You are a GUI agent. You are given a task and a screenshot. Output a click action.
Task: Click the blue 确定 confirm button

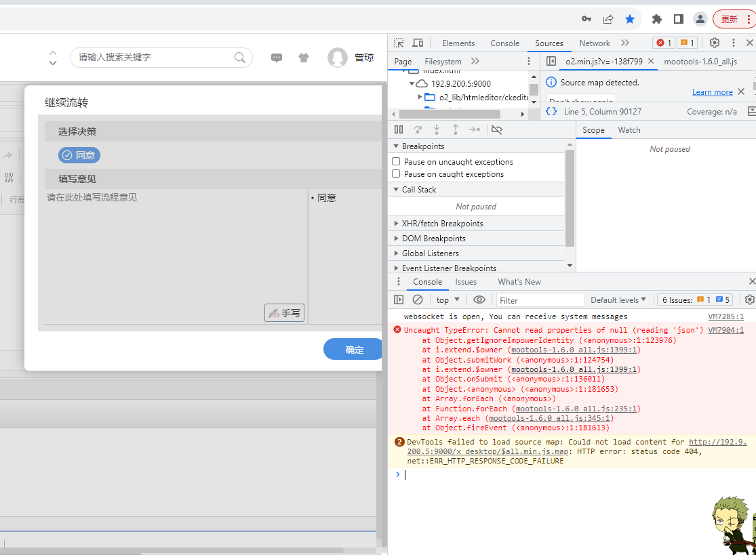(x=354, y=350)
